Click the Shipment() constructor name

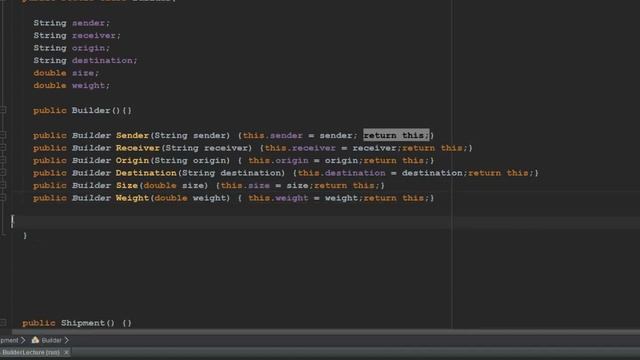[x=83, y=323]
